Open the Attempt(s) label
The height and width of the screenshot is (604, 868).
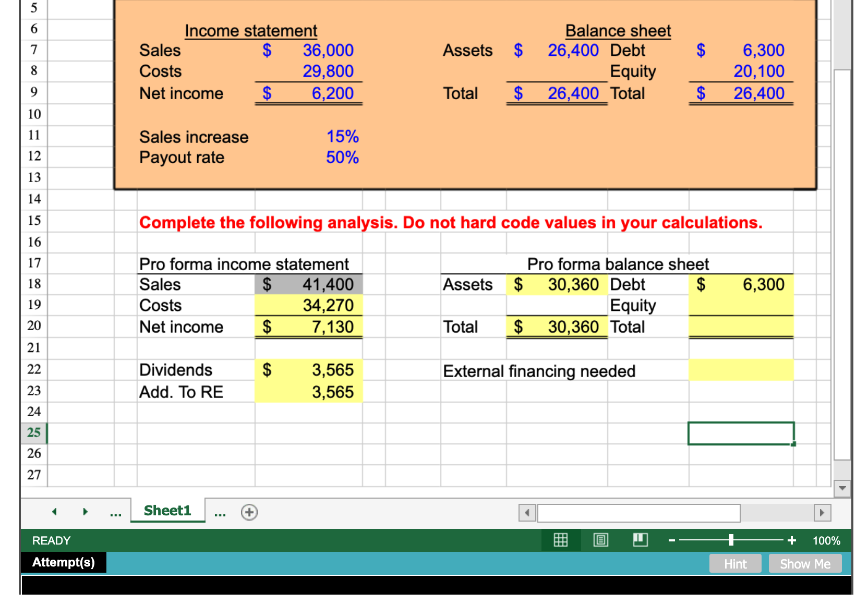click(64, 562)
